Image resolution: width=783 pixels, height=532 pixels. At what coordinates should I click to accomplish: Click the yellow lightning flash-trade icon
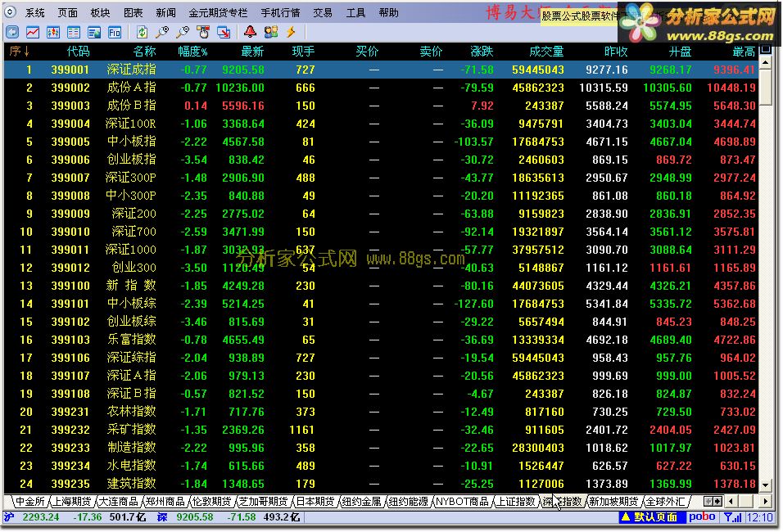point(291,33)
